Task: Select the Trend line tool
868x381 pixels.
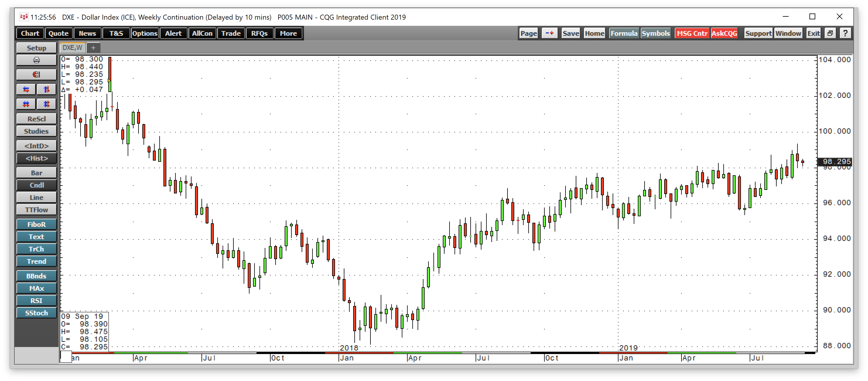Action: point(36,262)
